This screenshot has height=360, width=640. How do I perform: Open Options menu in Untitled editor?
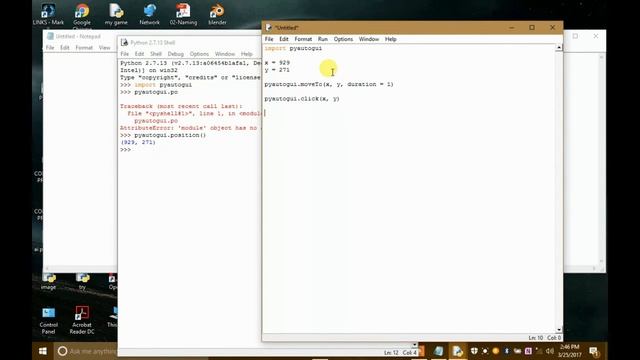click(343, 39)
